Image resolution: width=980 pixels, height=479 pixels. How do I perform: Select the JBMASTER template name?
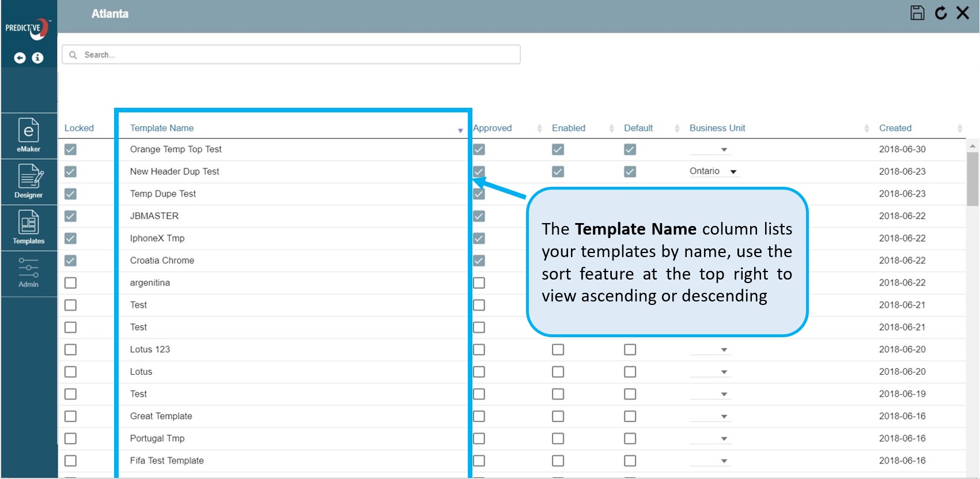[154, 216]
